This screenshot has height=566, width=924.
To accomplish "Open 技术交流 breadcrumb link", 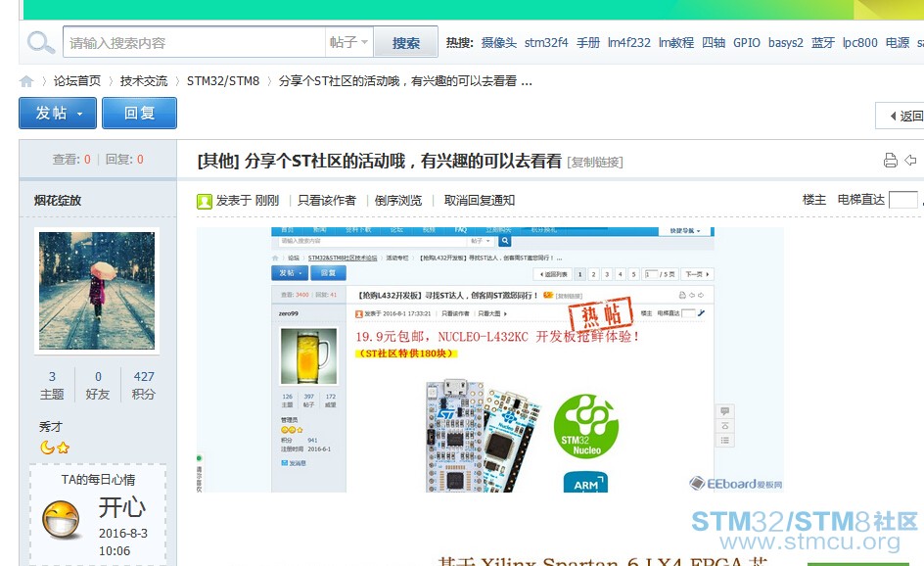I will (x=144, y=80).
